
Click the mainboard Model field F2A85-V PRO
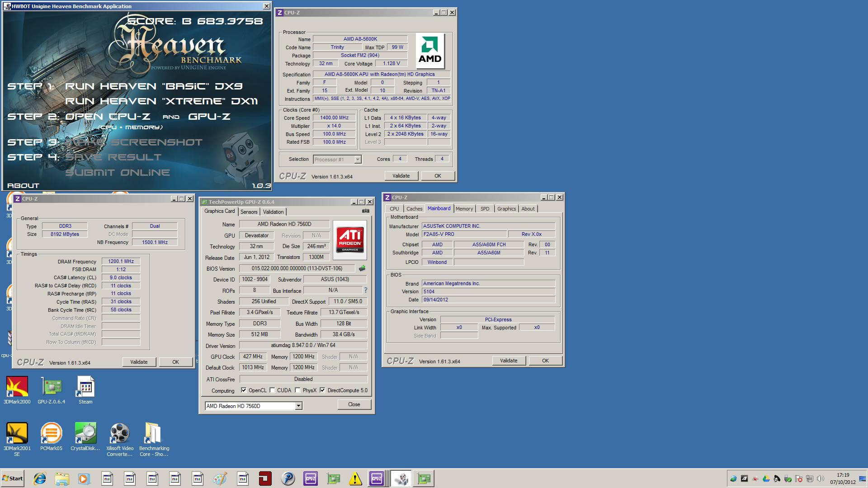point(464,234)
